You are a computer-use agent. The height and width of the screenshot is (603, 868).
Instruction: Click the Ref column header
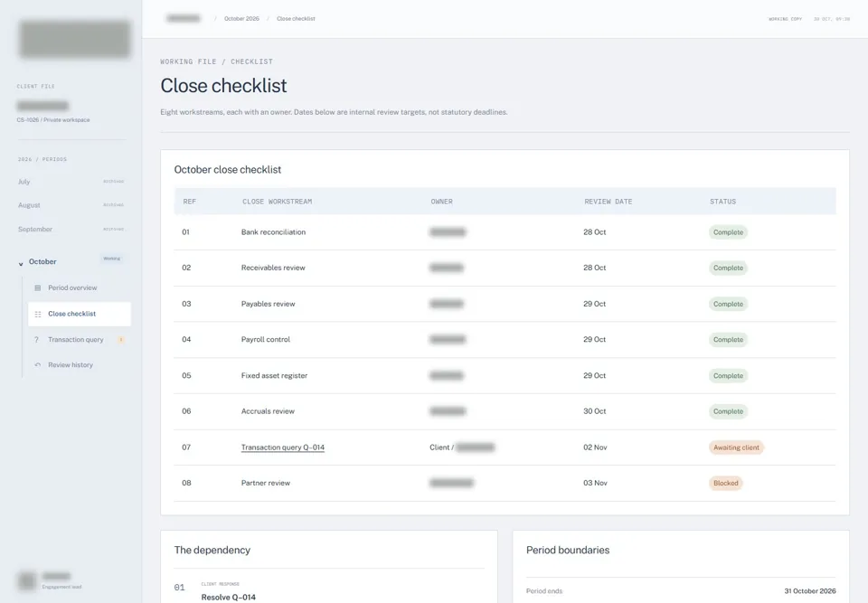(x=189, y=202)
